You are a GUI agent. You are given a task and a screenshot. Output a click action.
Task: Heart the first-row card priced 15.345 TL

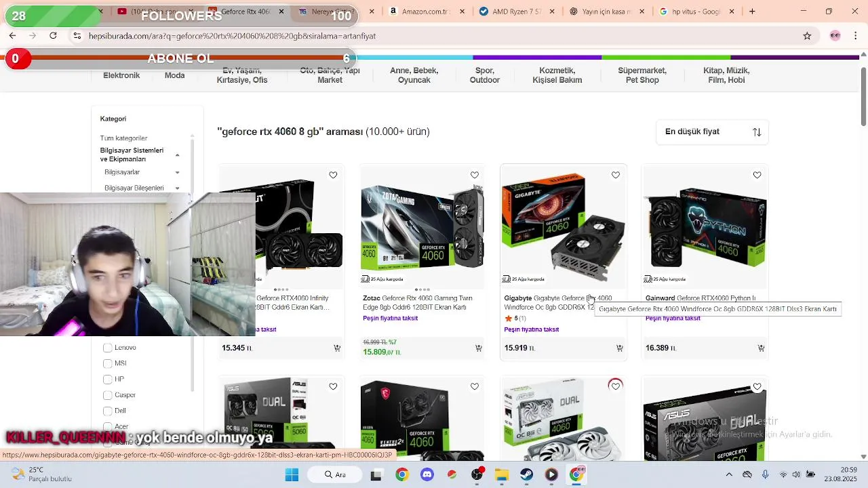[x=333, y=175]
